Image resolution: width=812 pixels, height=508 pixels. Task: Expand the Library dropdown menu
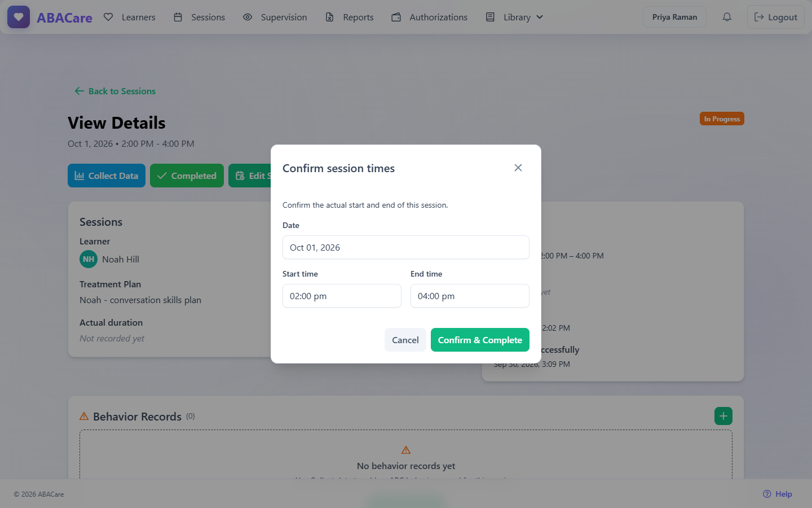pos(515,17)
